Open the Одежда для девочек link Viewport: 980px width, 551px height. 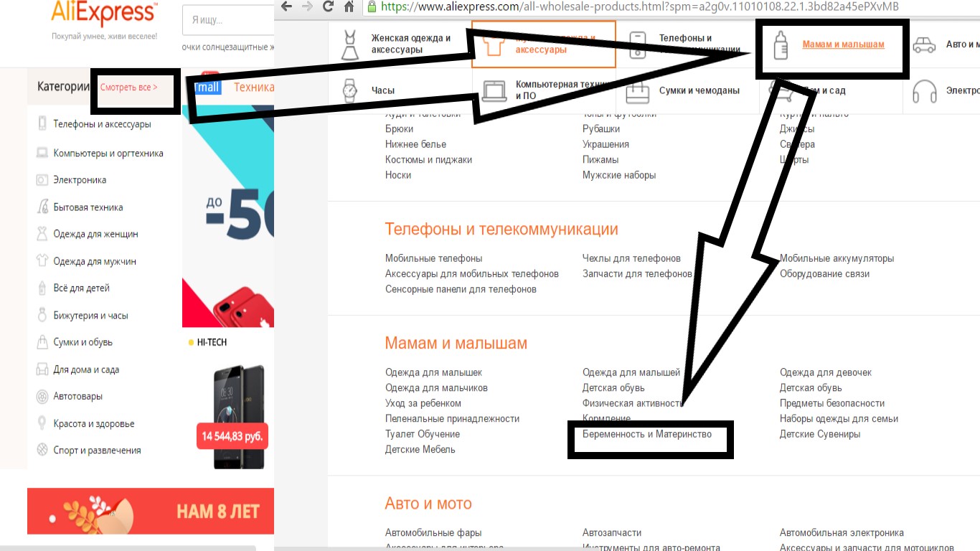tap(826, 372)
